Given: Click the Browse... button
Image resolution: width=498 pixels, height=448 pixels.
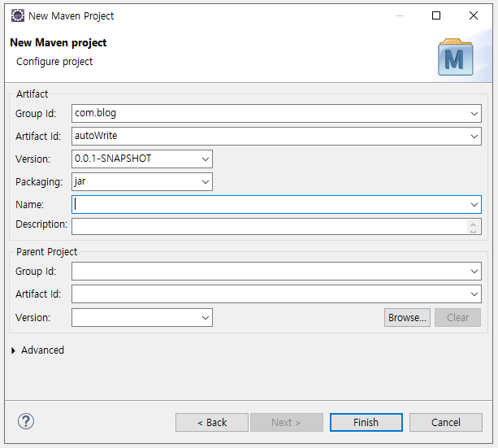Looking at the screenshot, I should [x=407, y=318].
